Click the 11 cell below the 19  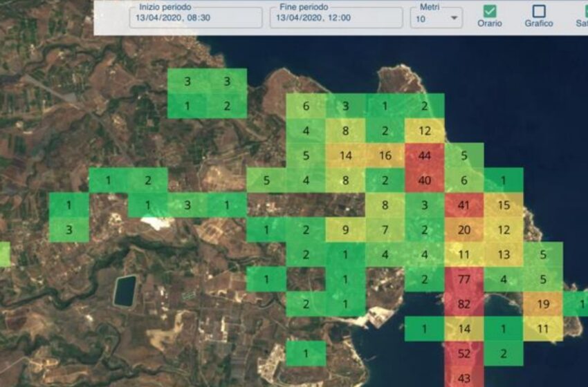tap(543, 328)
